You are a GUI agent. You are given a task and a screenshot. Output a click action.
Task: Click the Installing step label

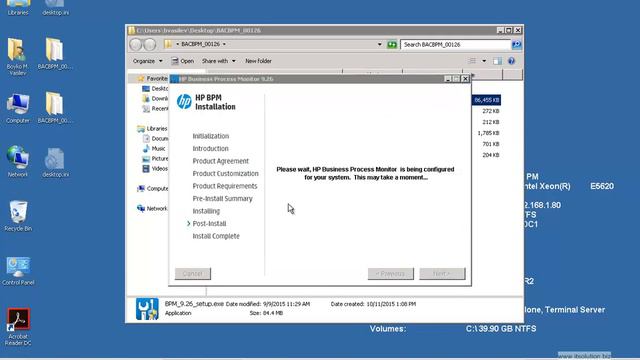[x=206, y=211]
